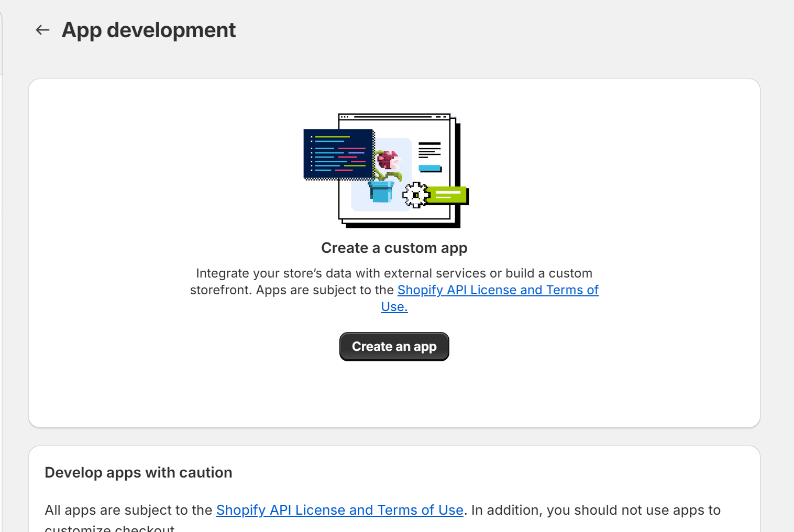This screenshot has height=532, width=794.
Task: Click the Develop apps with caution heading
Action: click(138, 472)
